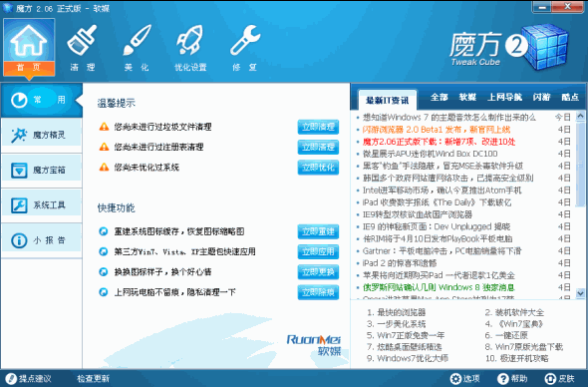Open the 优化设置 rocket icon

click(190, 40)
